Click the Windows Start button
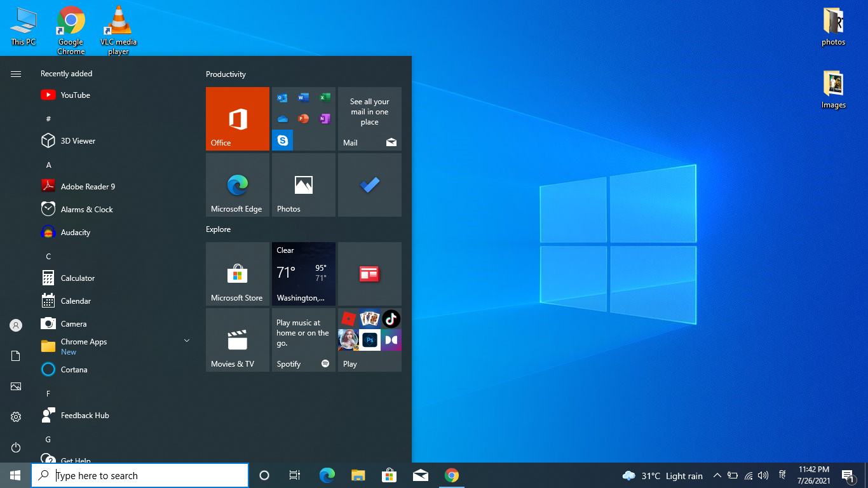The image size is (868, 488). [x=15, y=475]
